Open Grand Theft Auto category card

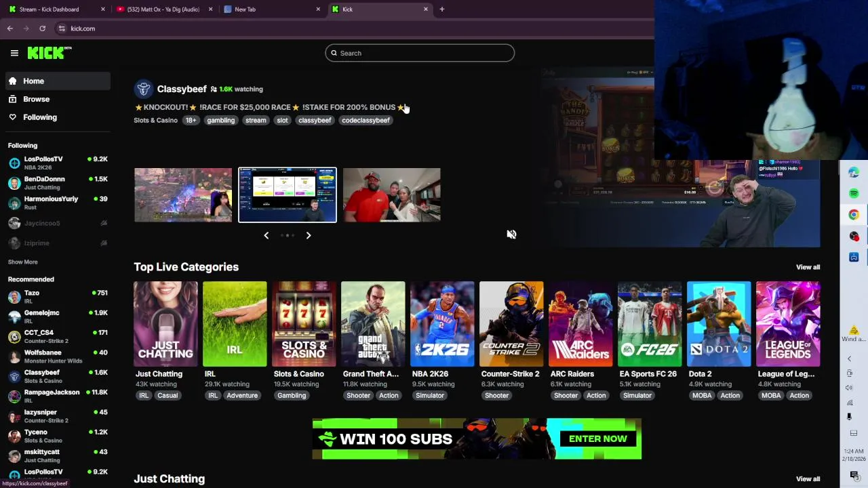coord(373,324)
